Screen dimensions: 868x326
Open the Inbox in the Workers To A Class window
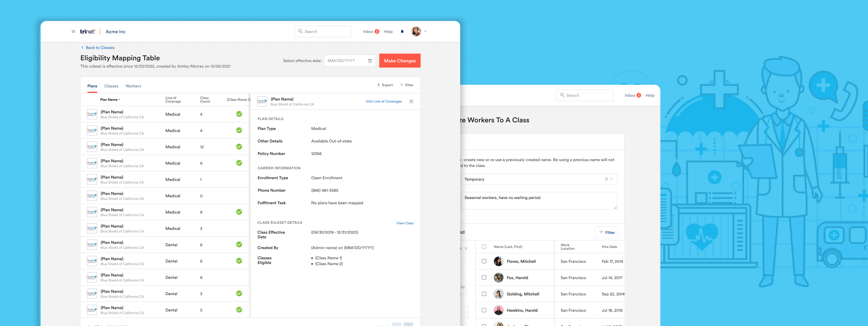point(632,95)
